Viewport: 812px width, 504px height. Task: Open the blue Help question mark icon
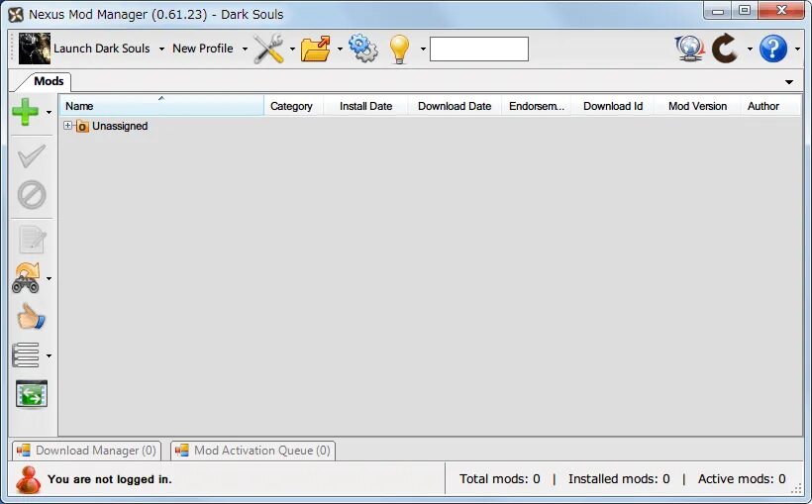[773, 49]
